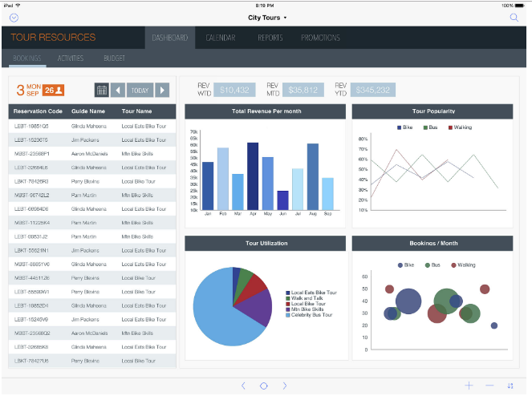Open sort options icon at bottom right
Viewport: 532px width, 408px height.
click(510, 386)
